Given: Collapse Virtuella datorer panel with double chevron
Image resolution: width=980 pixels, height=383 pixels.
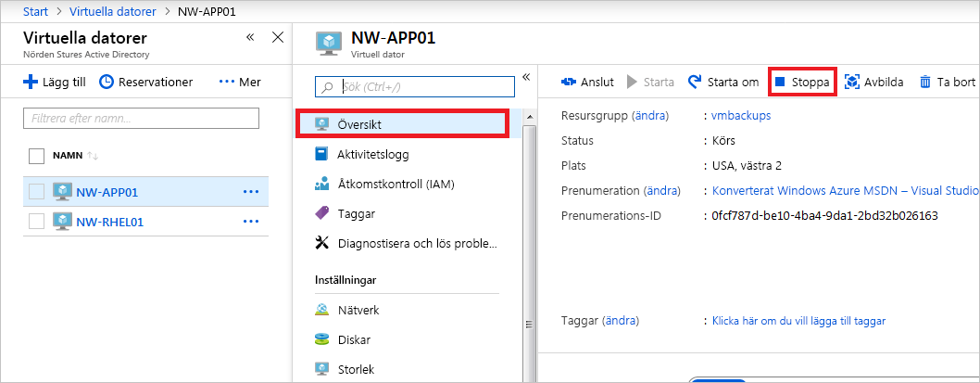Looking at the screenshot, I should pos(250,37).
